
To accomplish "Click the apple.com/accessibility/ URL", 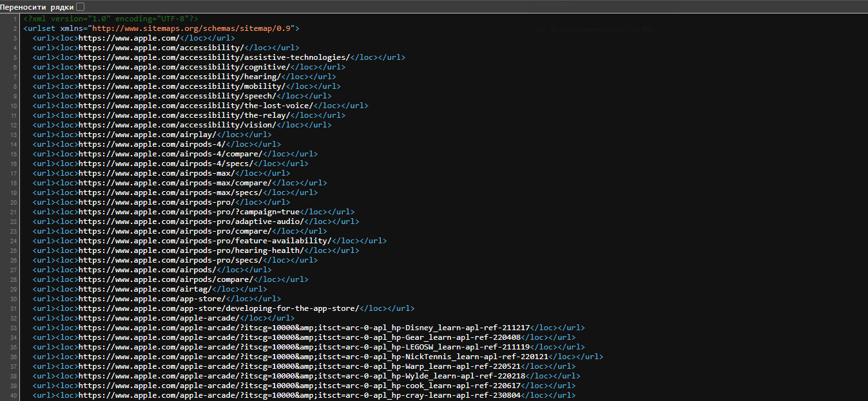I will click(161, 48).
